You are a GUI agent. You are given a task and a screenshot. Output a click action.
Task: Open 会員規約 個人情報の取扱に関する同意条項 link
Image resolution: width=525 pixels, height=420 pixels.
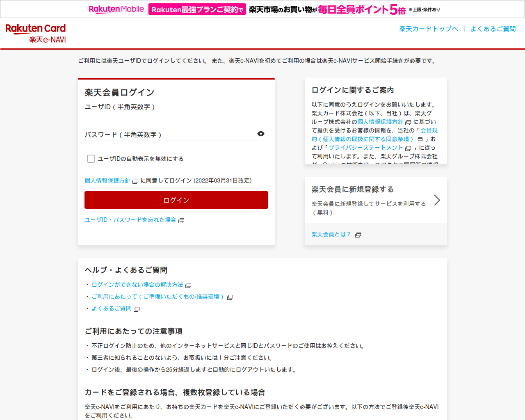[x=363, y=139]
